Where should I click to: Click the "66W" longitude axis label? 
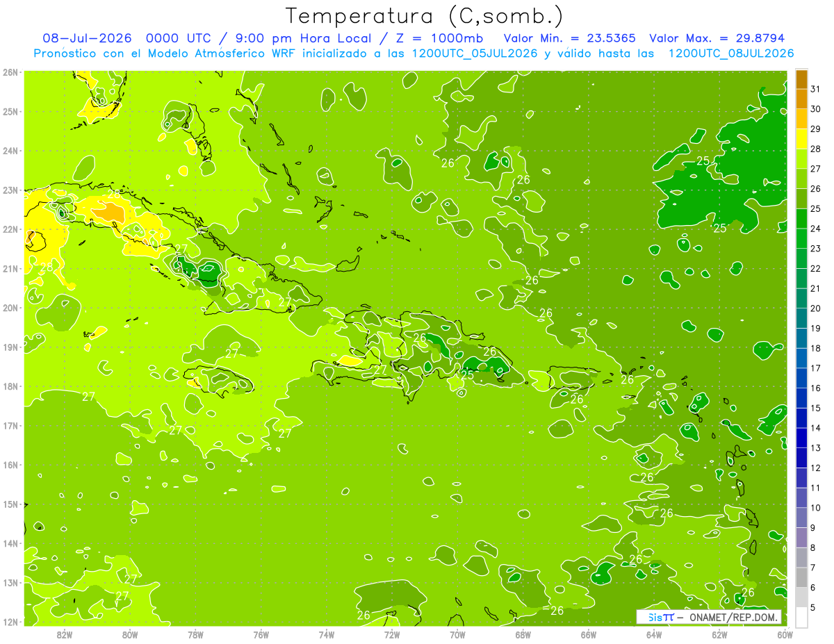[589, 634]
